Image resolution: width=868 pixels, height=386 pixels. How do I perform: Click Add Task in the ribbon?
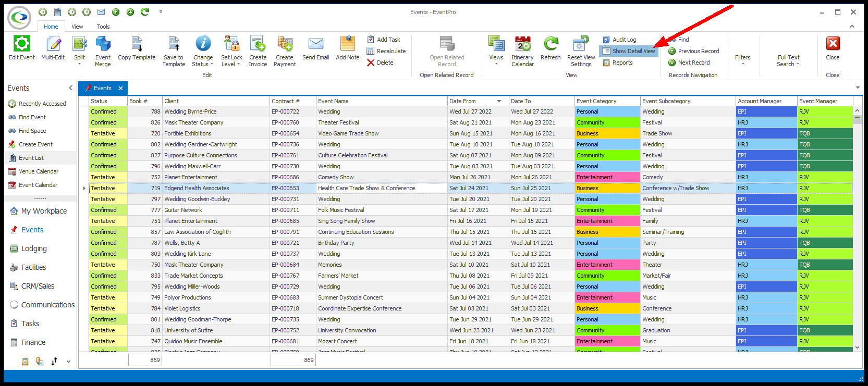[384, 40]
